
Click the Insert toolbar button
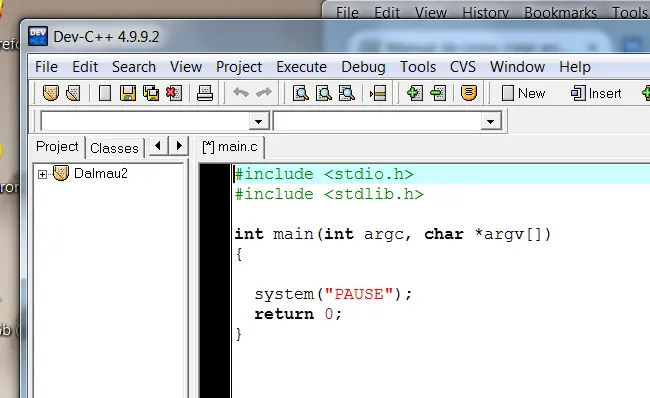(x=596, y=93)
